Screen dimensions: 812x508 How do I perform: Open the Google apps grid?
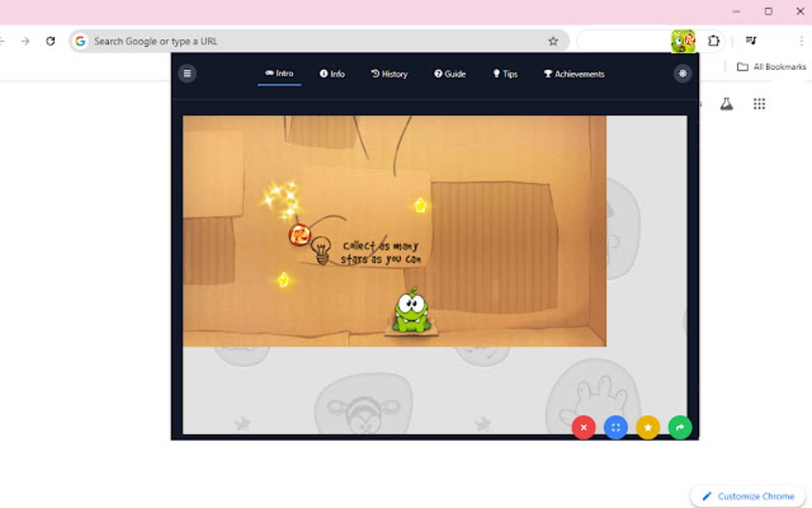(x=759, y=104)
